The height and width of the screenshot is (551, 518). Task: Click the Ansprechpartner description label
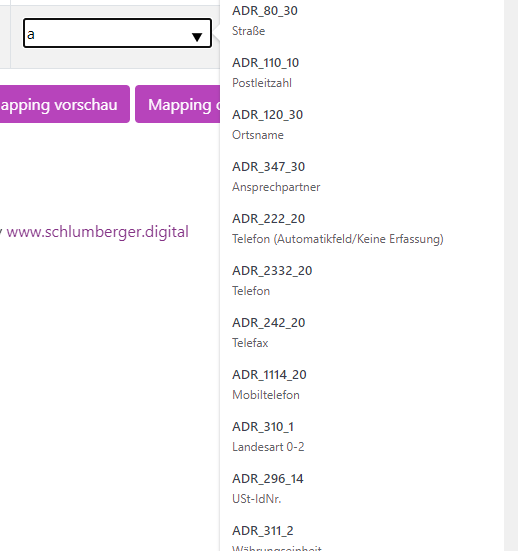(x=276, y=187)
